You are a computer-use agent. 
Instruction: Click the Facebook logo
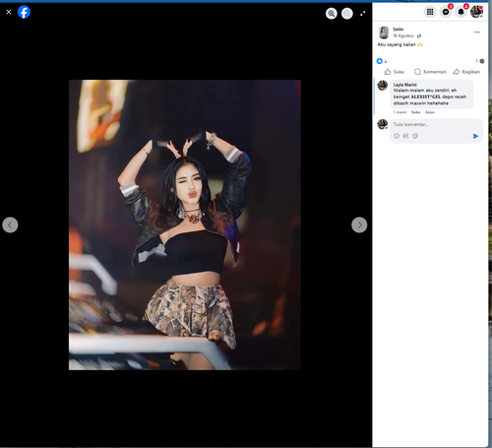point(24,12)
